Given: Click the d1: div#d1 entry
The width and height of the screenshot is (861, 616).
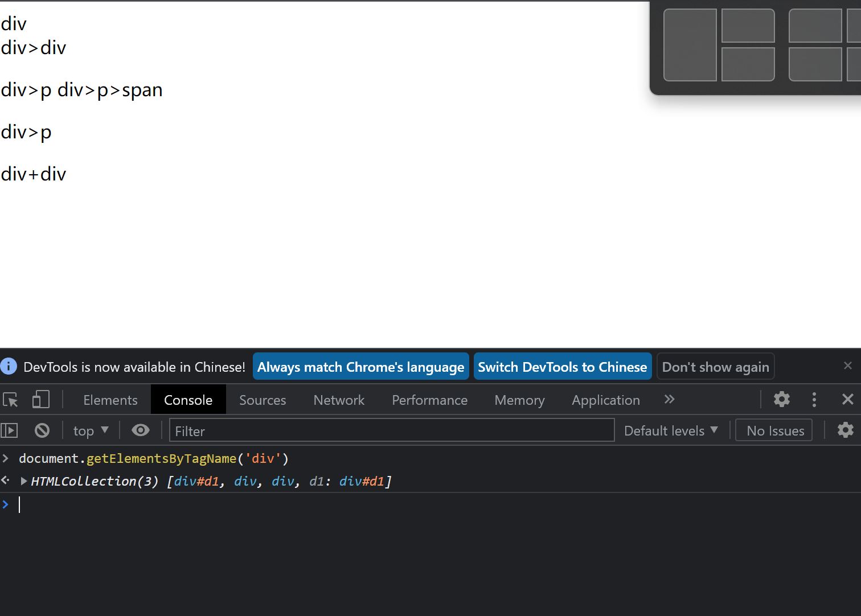Looking at the screenshot, I should [x=347, y=482].
